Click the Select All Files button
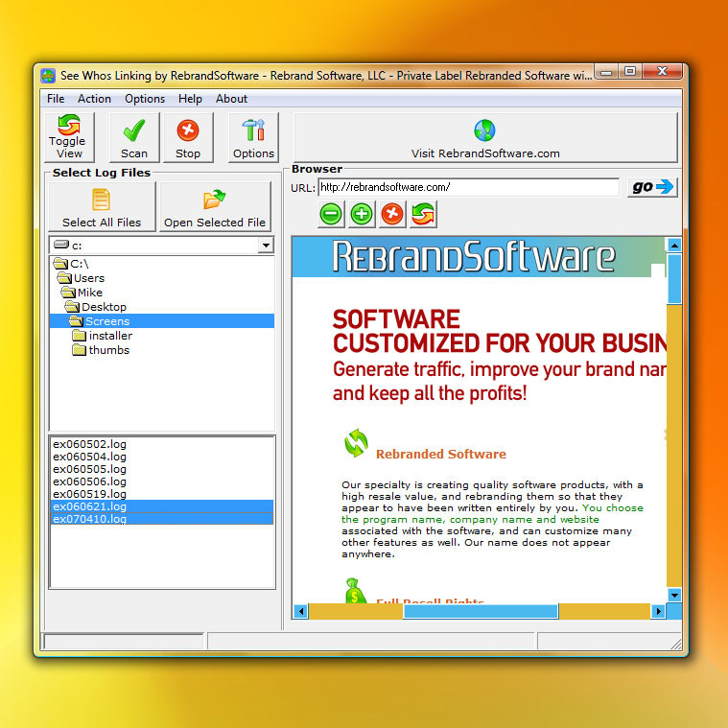This screenshot has width=728, height=728. pos(102,206)
